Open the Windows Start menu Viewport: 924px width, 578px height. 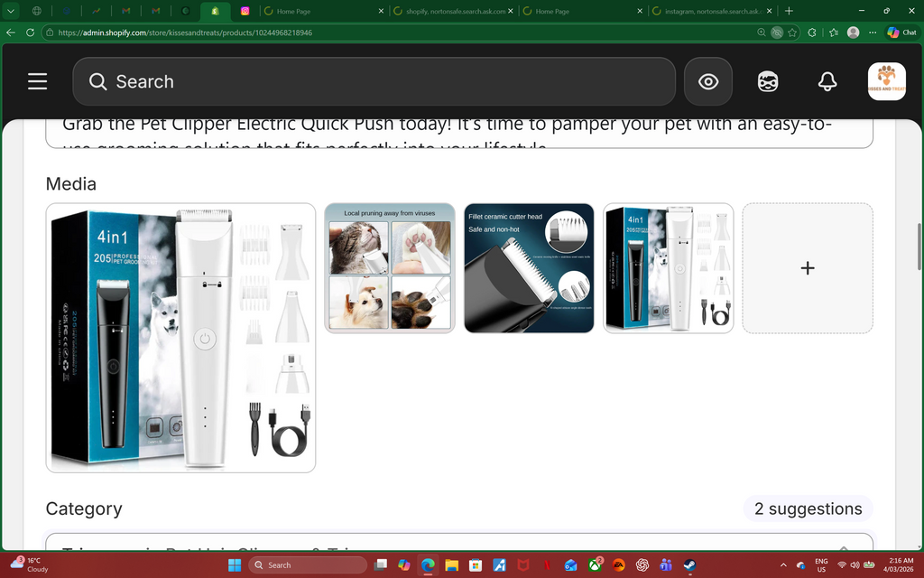(x=235, y=565)
